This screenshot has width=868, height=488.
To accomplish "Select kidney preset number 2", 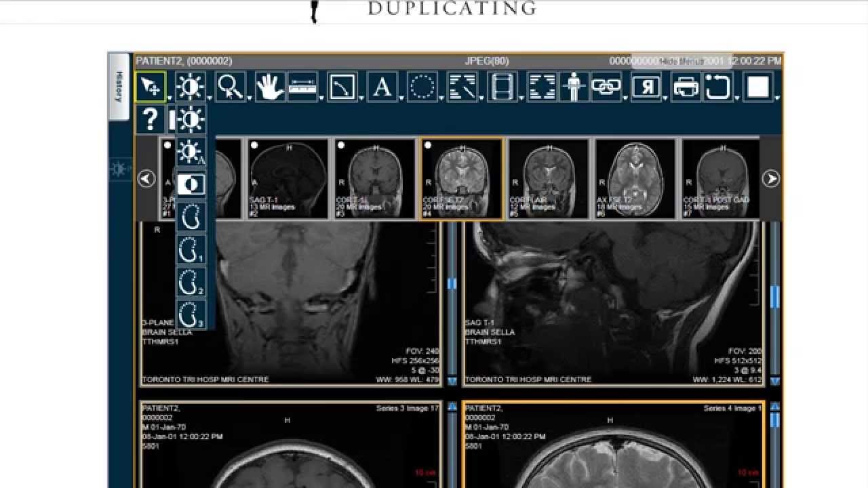I will click(x=191, y=282).
